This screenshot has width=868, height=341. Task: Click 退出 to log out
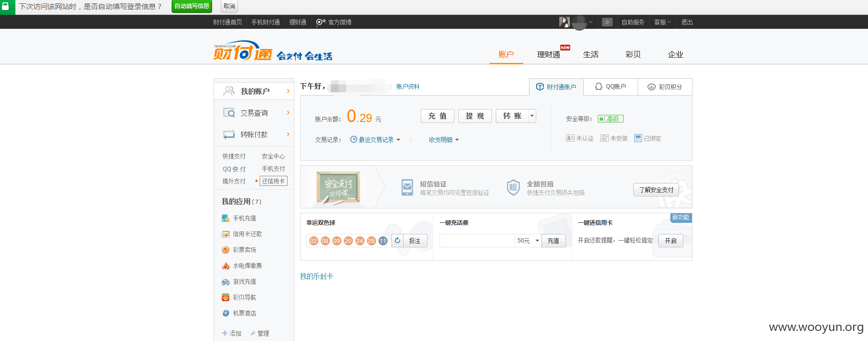click(687, 22)
